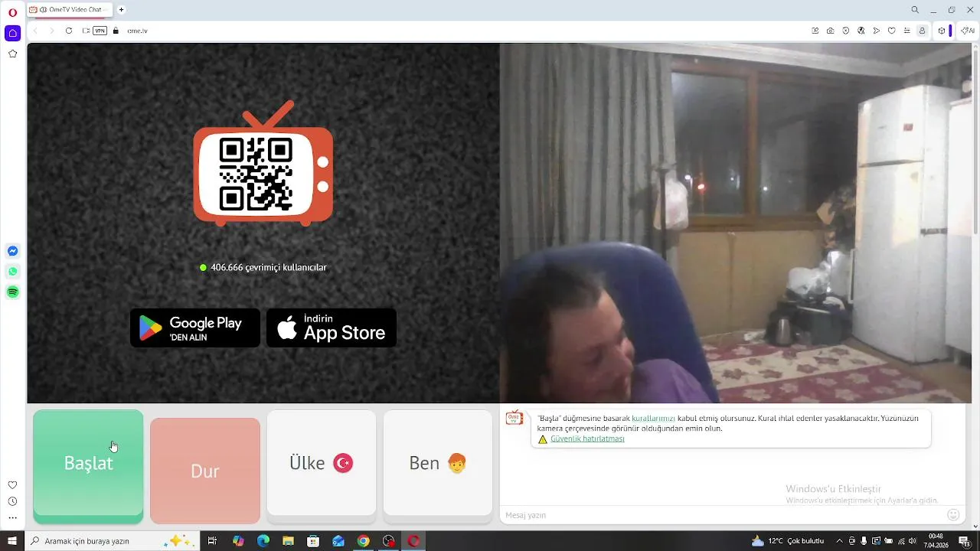Go back to previous page
Viewport: 980px width, 551px height.
pos(35,31)
